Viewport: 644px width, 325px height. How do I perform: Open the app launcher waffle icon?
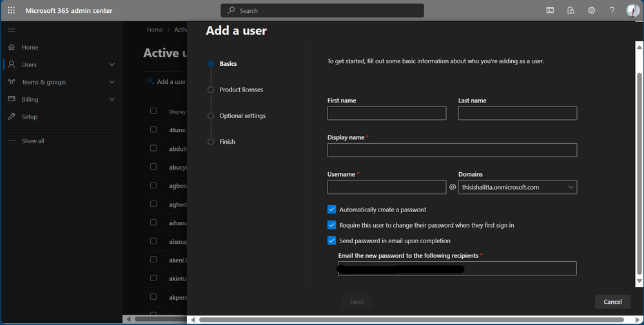tap(11, 10)
